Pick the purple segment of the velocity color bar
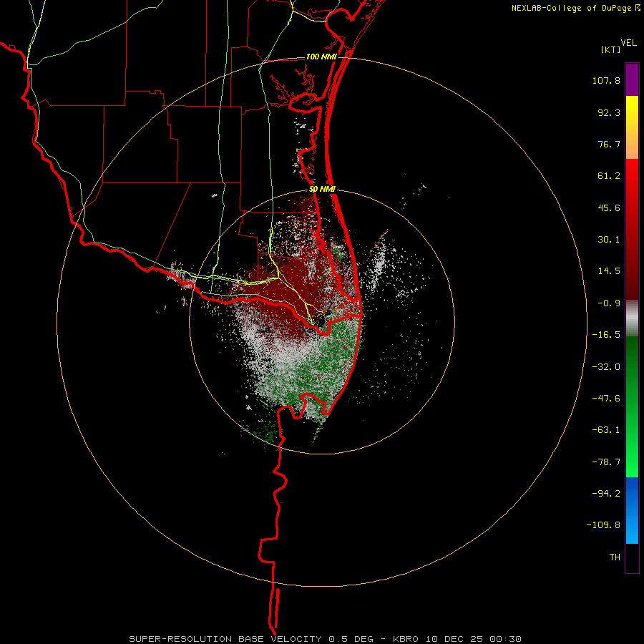644x644 pixels. 632,79
